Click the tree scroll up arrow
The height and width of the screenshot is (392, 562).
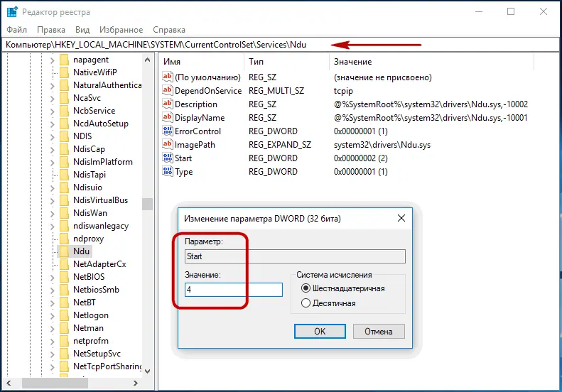click(147, 60)
